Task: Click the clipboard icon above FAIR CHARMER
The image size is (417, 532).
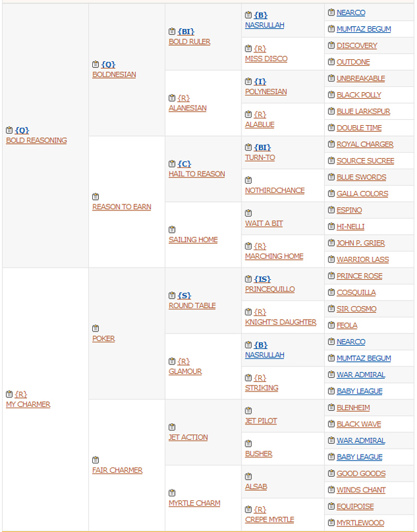Action: [x=96, y=460]
